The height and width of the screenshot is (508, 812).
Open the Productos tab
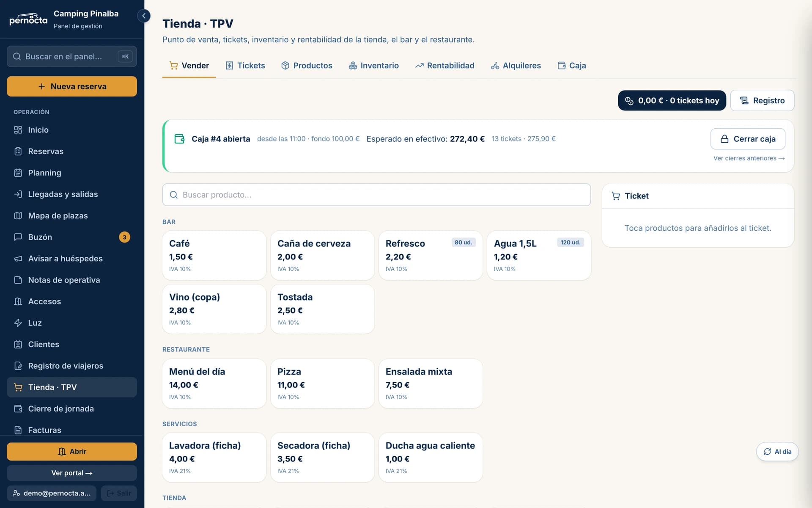[x=307, y=66]
